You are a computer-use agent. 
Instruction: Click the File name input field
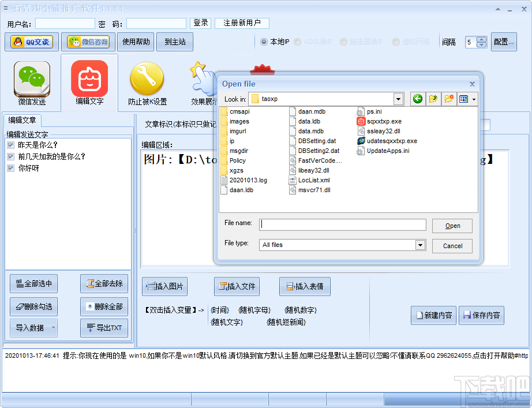pos(343,224)
